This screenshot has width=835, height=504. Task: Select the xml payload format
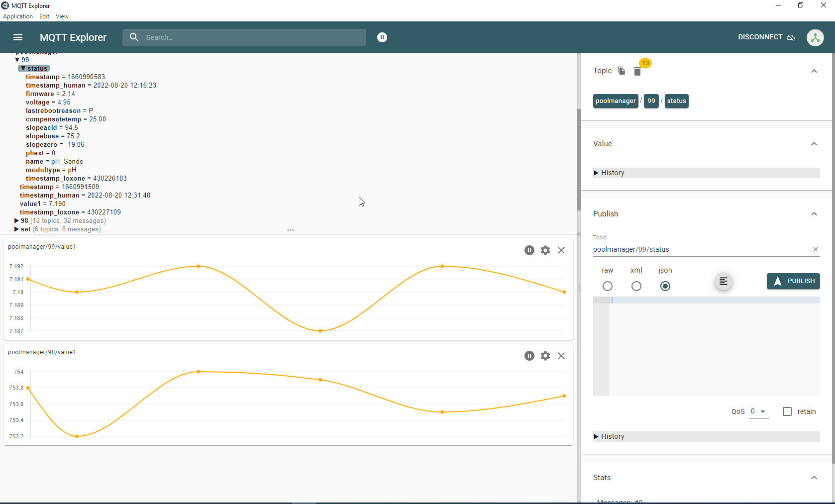(636, 286)
